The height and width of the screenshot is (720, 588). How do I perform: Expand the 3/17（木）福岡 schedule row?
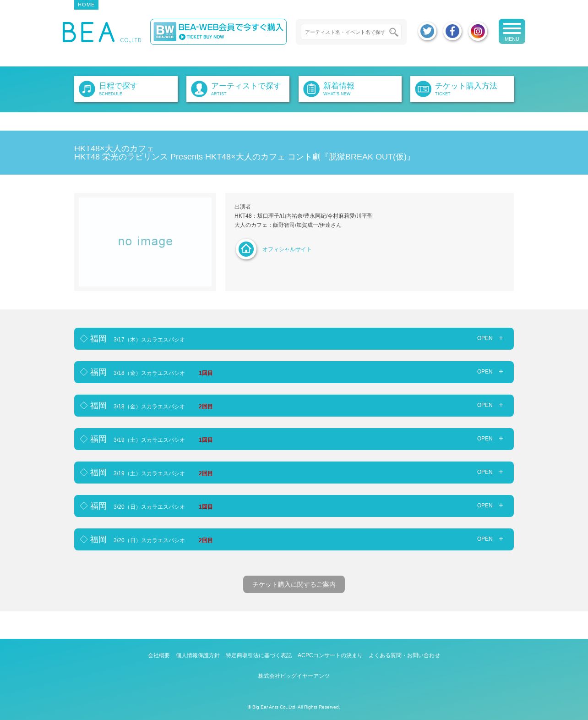click(294, 339)
